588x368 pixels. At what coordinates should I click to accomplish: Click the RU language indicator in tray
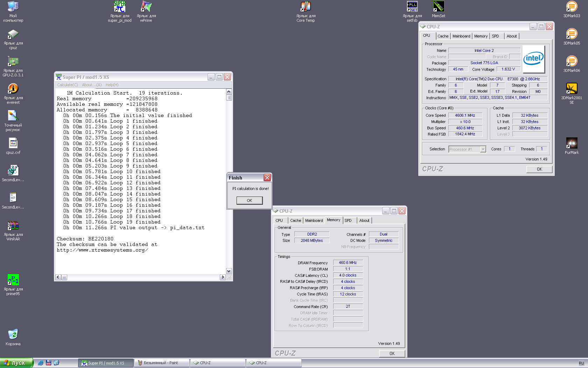point(581,363)
